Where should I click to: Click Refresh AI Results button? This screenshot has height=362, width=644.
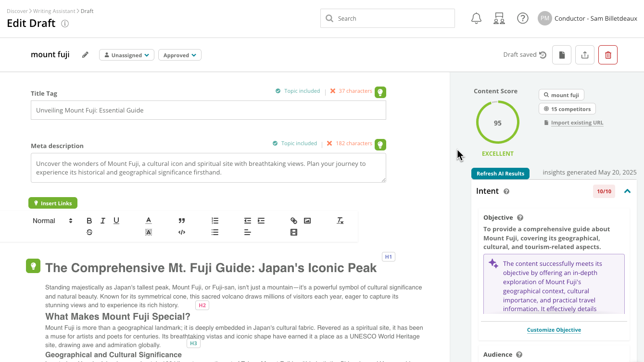[501, 174]
